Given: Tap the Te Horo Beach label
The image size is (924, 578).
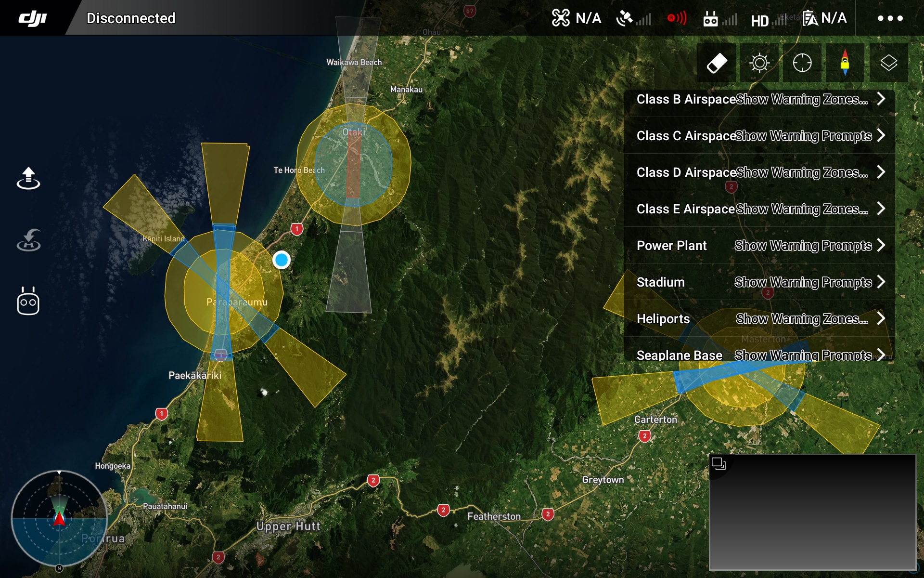Looking at the screenshot, I should coord(299,170).
